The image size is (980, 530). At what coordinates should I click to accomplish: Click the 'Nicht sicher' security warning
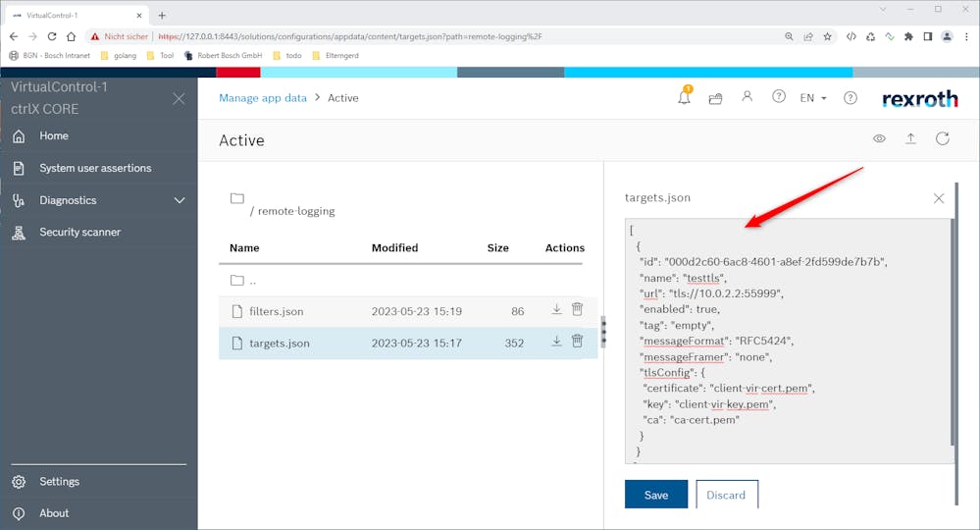(x=120, y=37)
